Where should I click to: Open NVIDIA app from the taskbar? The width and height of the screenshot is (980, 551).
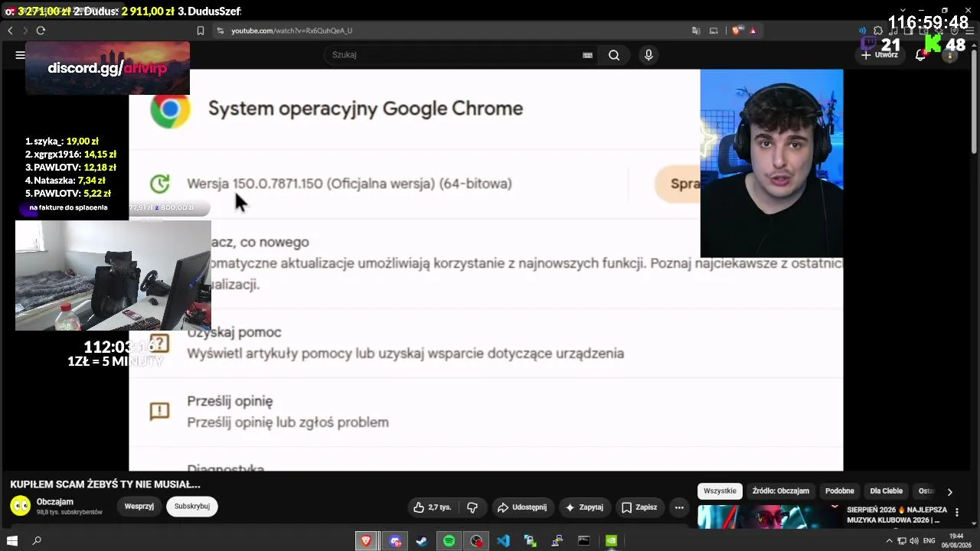point(611,541)
